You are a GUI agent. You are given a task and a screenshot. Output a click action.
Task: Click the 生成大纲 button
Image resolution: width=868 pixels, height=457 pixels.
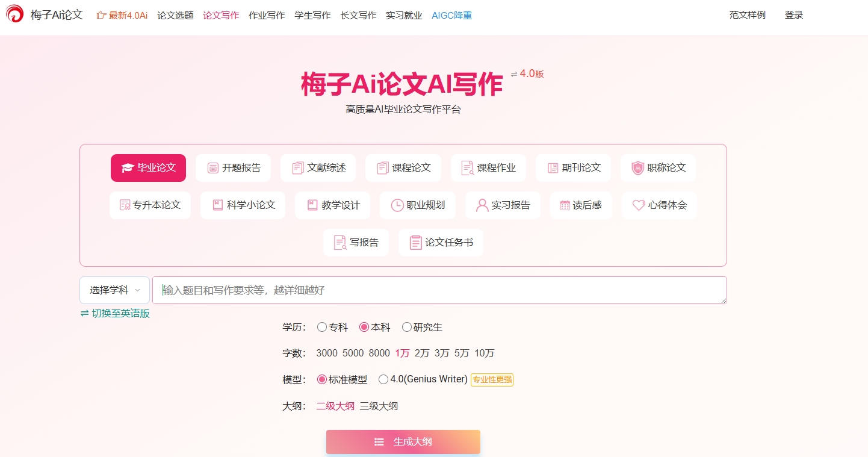[403, 442]
